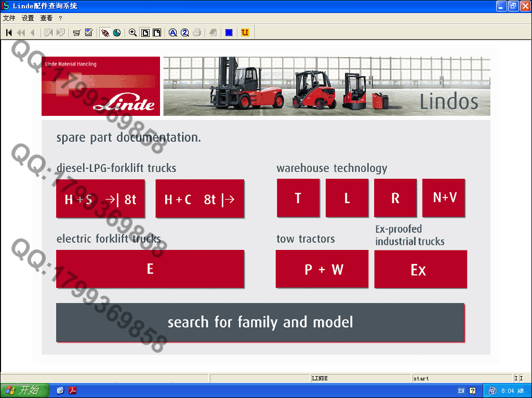Screen dimensions: 532x398
Task: Click search for family and model
Action: pyautogui.click(x=260, y=323)
